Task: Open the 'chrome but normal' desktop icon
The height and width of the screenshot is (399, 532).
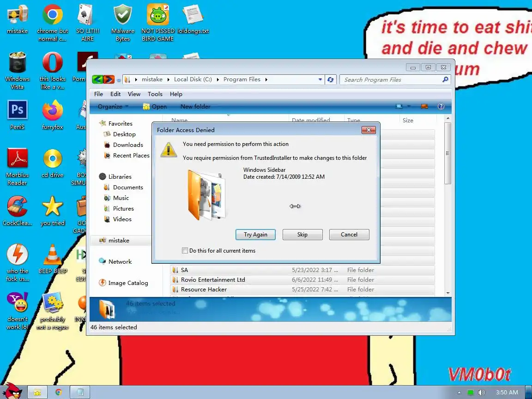Action: [52, 23]
